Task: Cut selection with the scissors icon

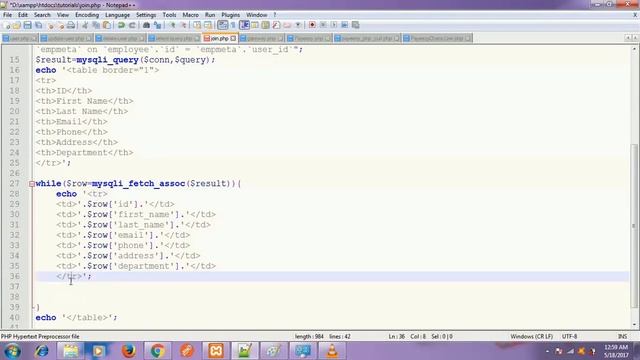Action: point(85,25)
